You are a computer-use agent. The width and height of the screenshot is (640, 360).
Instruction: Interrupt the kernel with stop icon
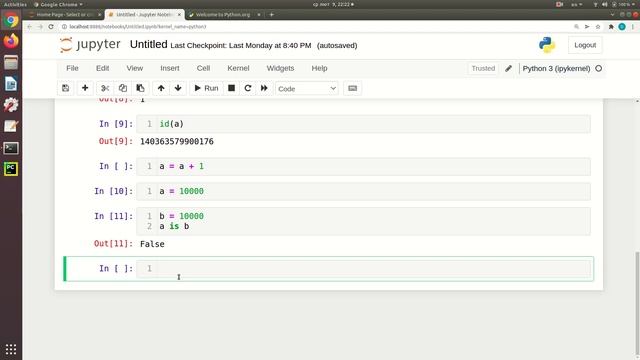coord(231,88)
